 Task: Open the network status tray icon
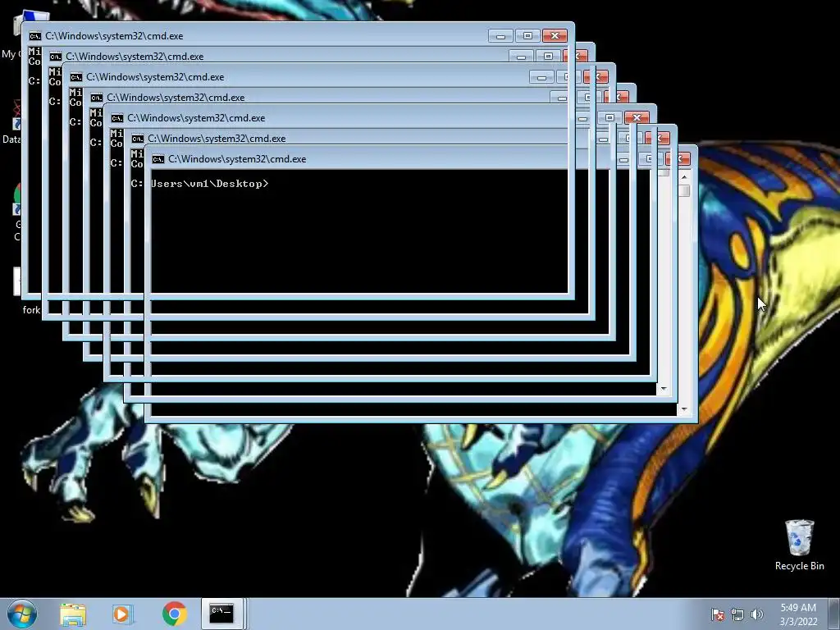pyautogui.click(x=737, y=614)
